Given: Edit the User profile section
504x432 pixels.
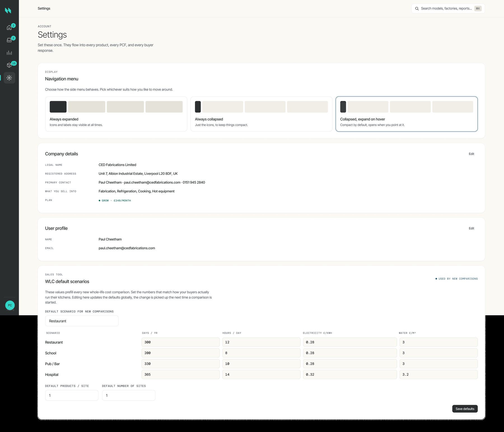Looking at the screenshot, I should point(472,228).
